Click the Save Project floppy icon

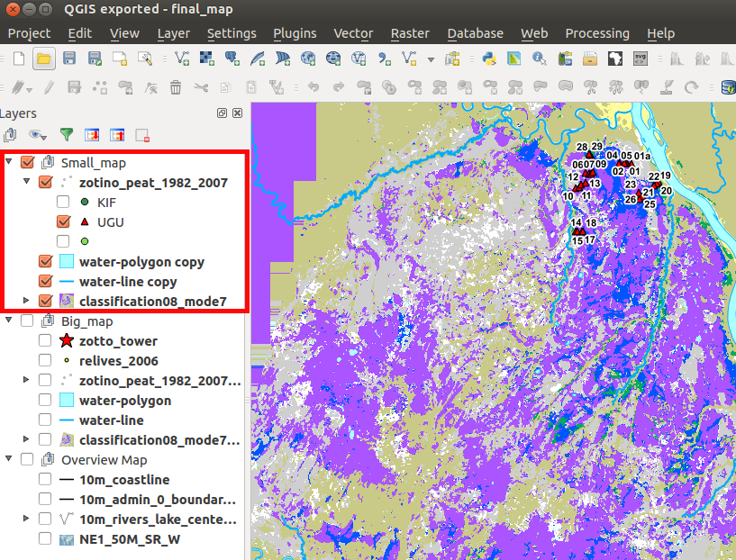[x=69, y=59]
